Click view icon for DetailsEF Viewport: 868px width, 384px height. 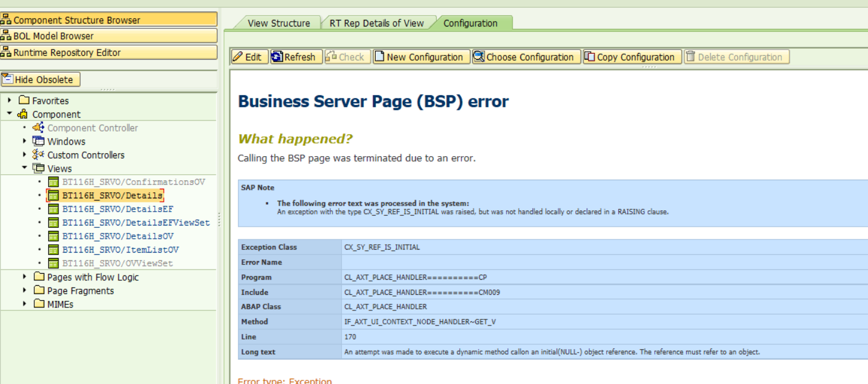(54, 209)
